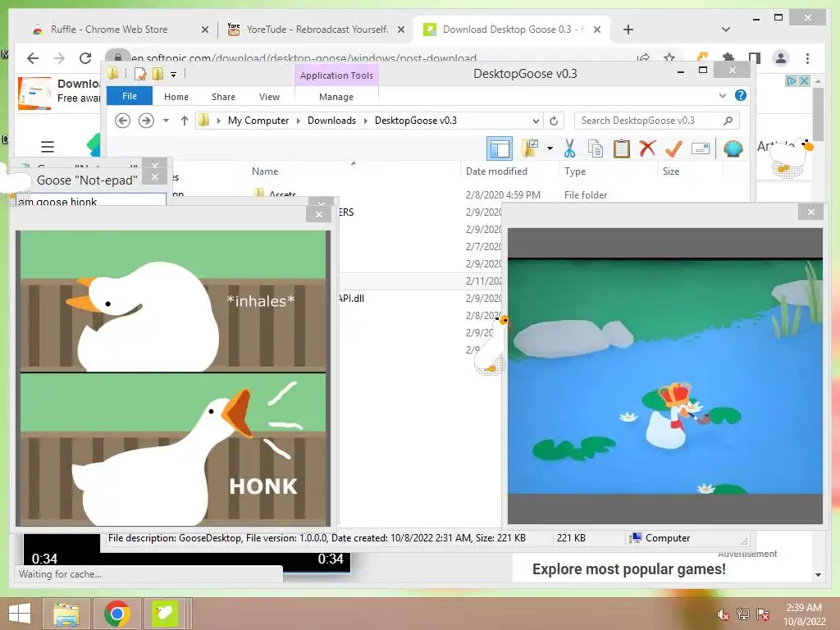The width and height of the screenshot is (840, 630).
Task: Open Quick Access Toolbar customize dropdown
Action: (x=174, y=75)
